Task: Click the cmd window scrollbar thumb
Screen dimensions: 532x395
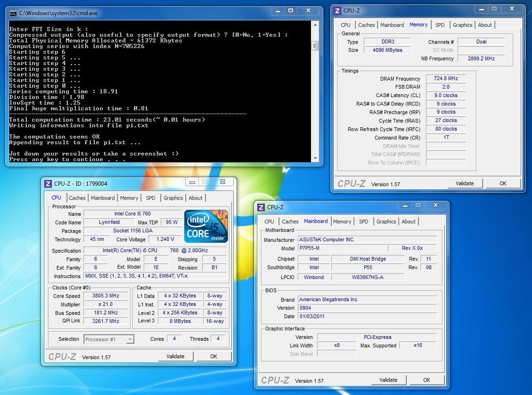Action: [x=315, y=45]
